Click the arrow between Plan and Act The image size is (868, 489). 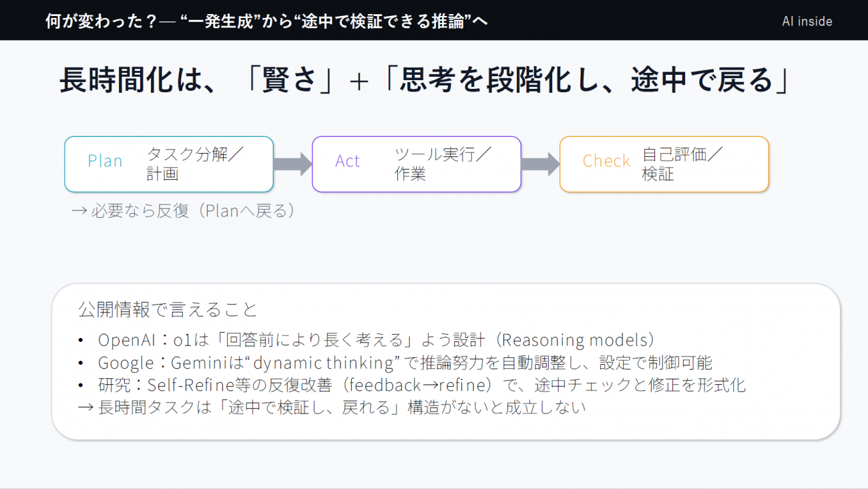coord(292,164)
